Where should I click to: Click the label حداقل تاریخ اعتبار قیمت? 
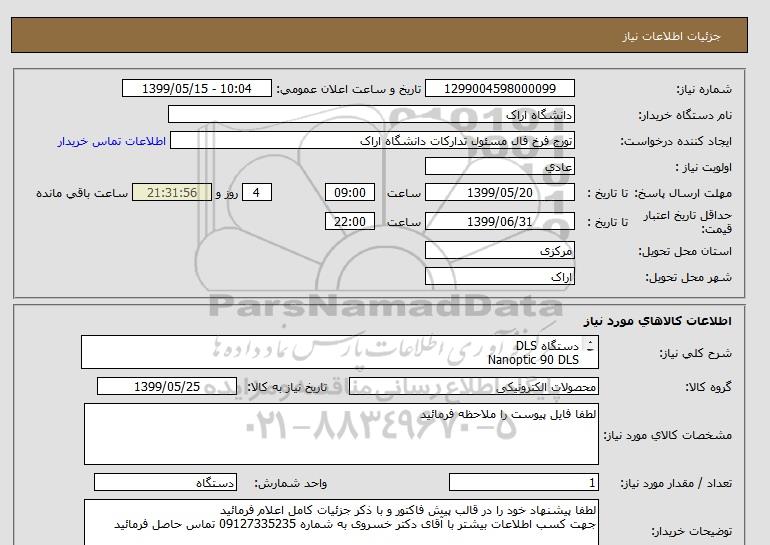[x=688, y=221]
